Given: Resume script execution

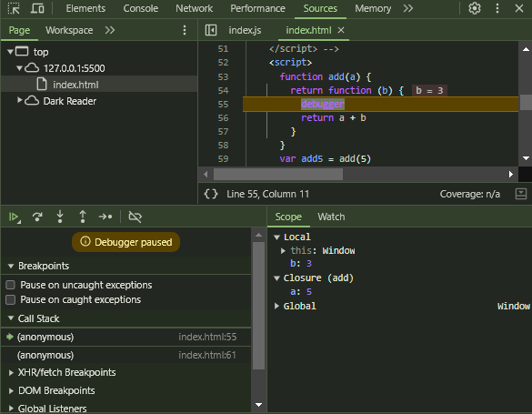Looking at the screenshot, I should coord(15,217).
